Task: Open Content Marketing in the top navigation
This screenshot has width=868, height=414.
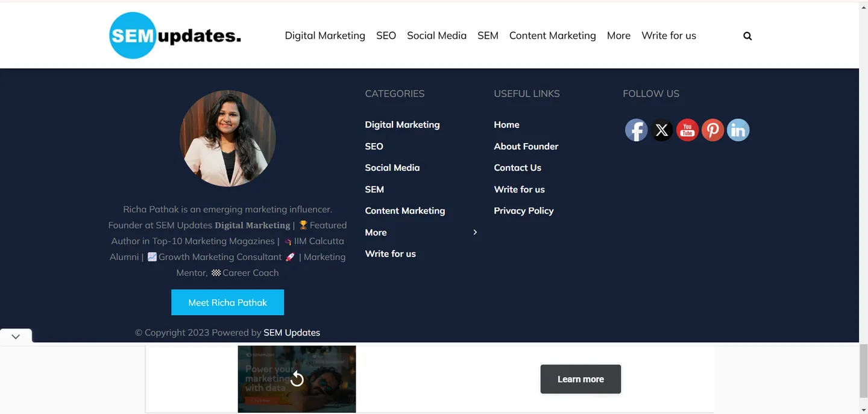Action: click(x=553, y=36)
